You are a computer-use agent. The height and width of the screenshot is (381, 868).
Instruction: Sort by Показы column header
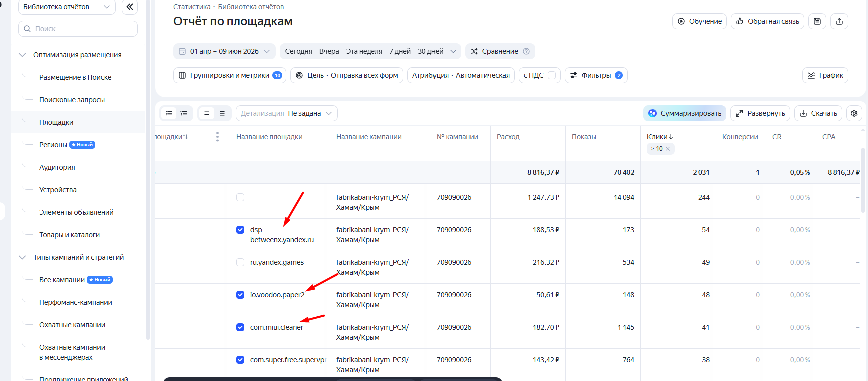coord(584,137)
